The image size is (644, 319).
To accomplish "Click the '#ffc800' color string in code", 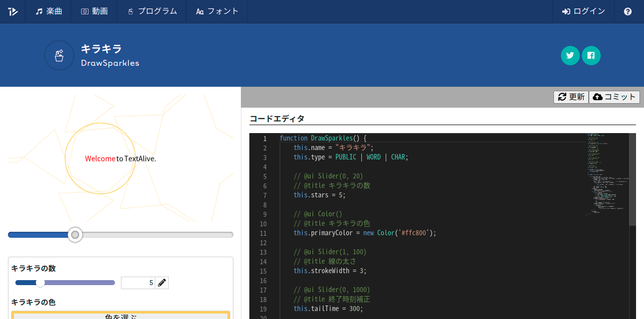I will click(414, 233).
